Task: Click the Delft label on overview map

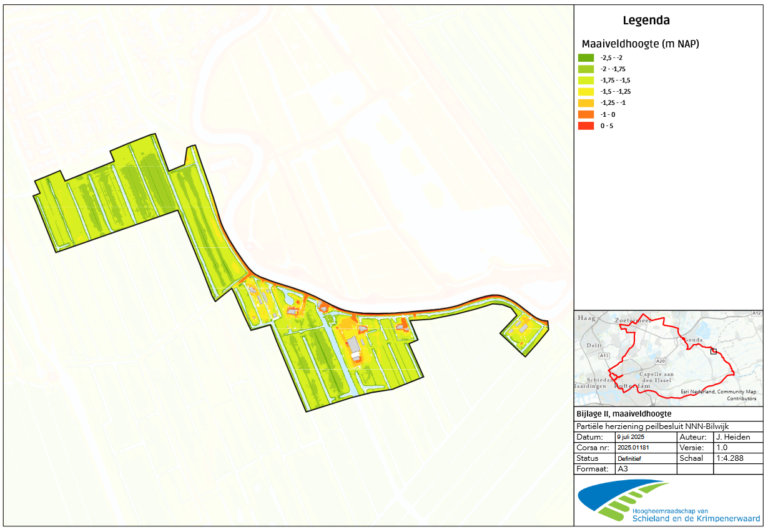Action: pyautogui.click(x=594, y=345)
